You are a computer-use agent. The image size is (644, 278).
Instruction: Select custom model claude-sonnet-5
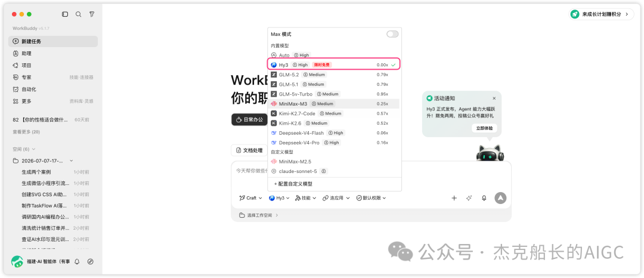(x=335, y=171)
